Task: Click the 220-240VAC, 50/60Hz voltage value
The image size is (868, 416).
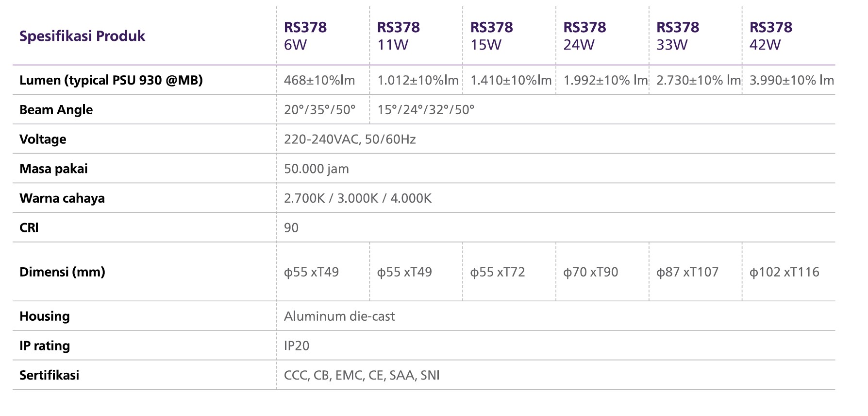Action: [350, 139]
